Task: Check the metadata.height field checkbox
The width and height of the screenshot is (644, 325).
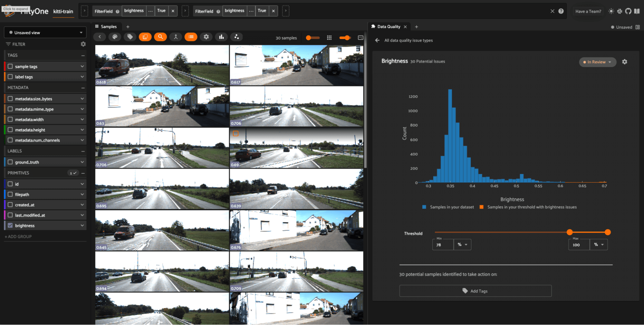Action: (x=10, y=130)
